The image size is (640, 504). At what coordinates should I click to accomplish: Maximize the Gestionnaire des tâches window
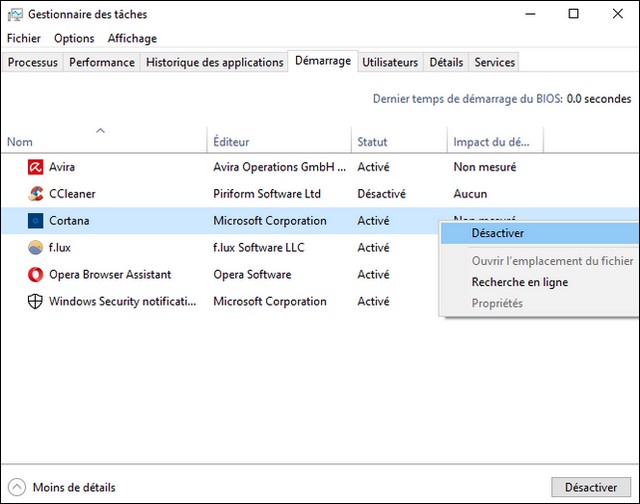(x=573, y=14)
